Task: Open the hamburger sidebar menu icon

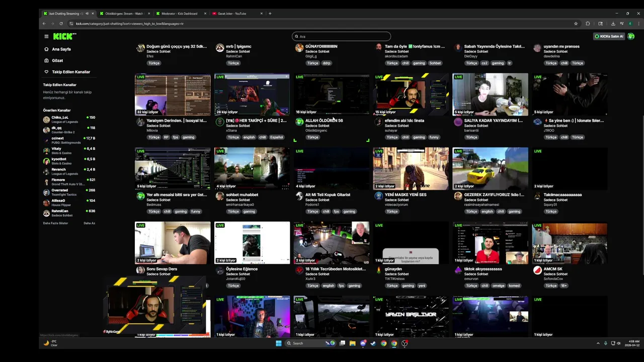Action: [46, 36]
